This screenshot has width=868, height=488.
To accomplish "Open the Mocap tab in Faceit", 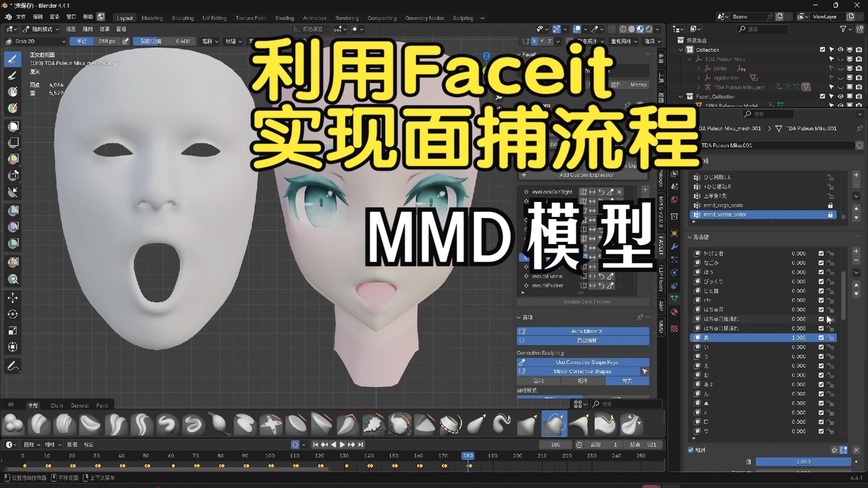I will (x=638, y=84).
